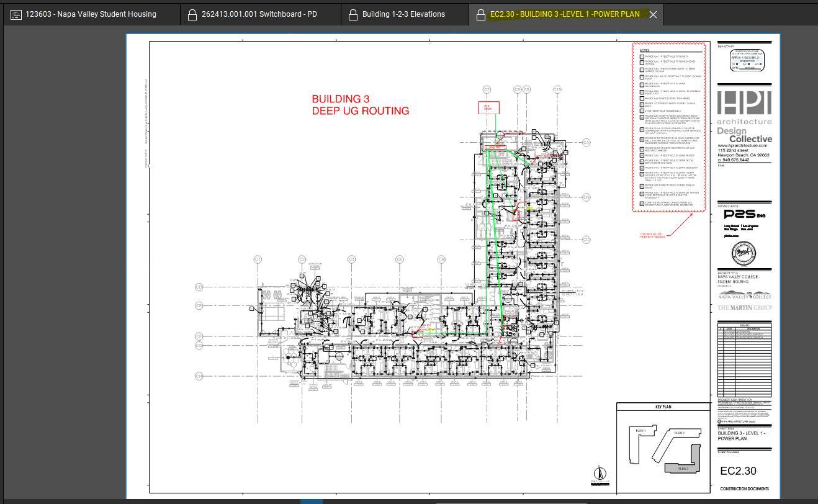This screenshot has width=818, height=504.
Task: Click the '115 22nd street' address line
Action: click(x=733, y=151)
